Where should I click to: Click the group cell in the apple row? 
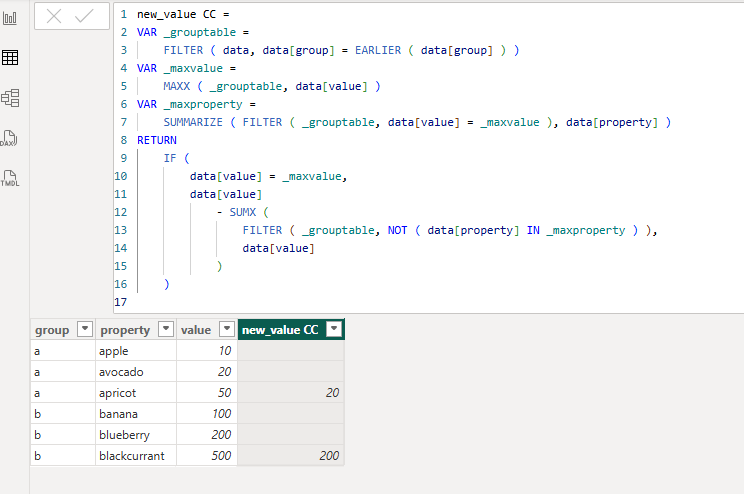coord(63,351)
